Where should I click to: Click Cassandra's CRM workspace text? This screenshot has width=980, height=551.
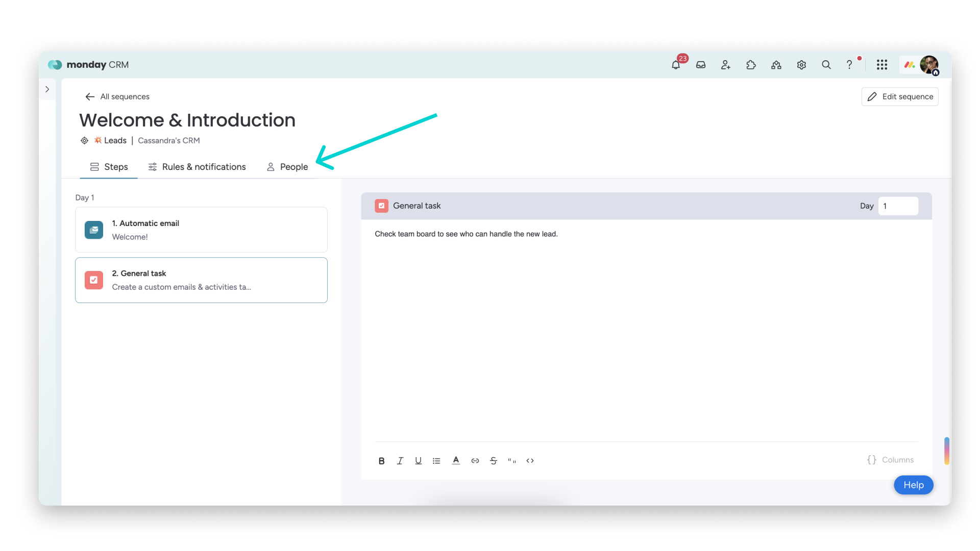coord(169,140)
